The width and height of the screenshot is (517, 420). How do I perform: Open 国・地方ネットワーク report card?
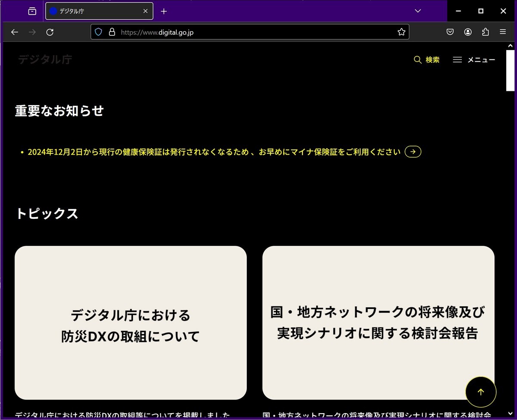point(378,323)
